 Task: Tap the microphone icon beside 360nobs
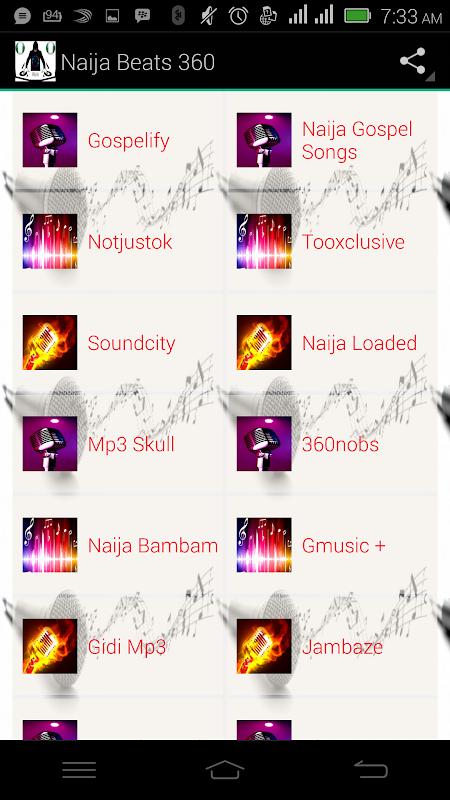[x=264, y=444]
